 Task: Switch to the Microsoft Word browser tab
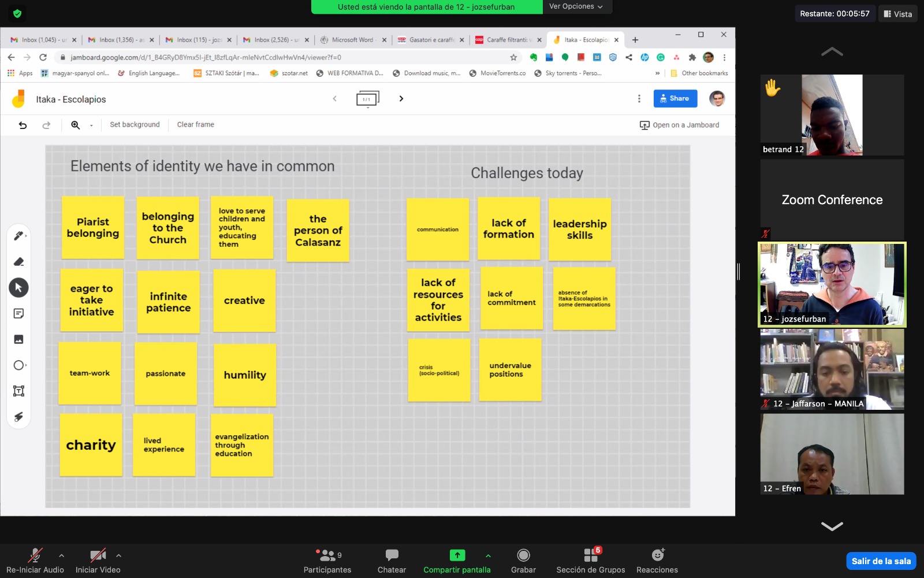(352, 40)
